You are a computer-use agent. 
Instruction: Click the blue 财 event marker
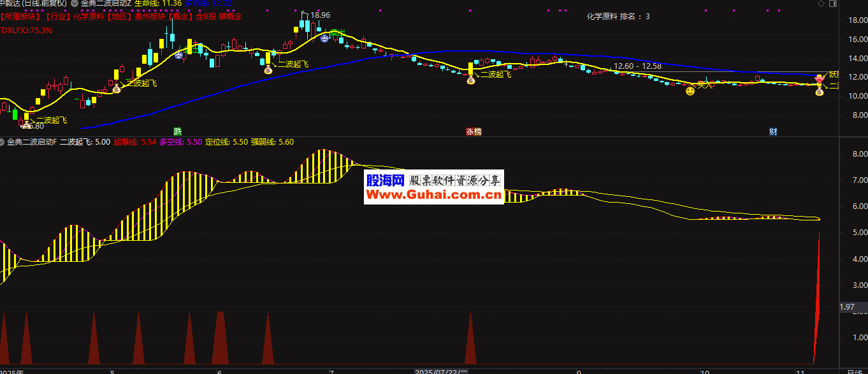click(772, 132)
